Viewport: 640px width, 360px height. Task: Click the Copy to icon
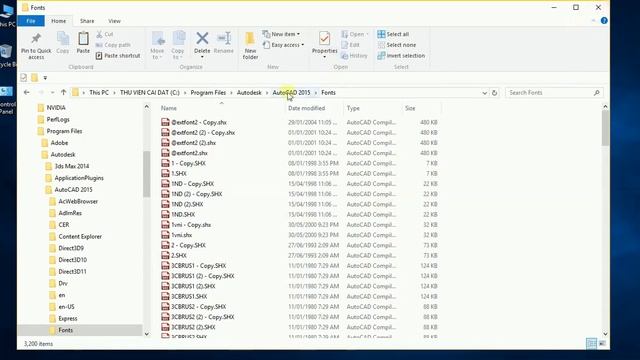click(x=178, y=39)
